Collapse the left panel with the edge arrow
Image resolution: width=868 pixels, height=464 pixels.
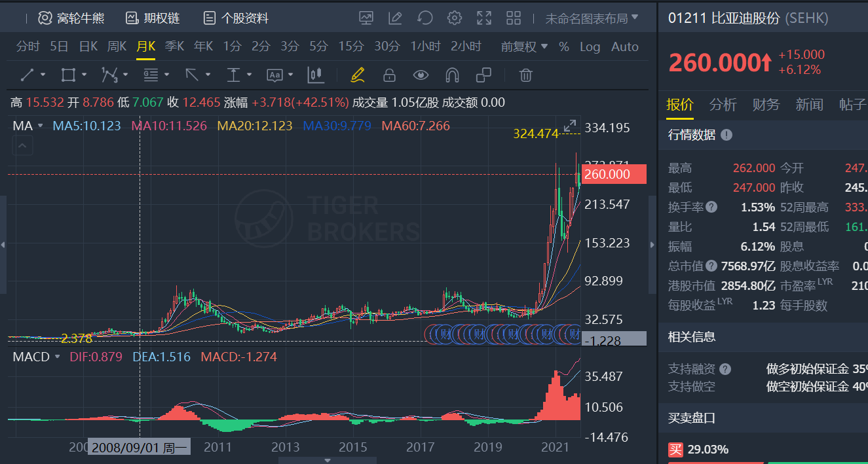[x=3, y=245]
